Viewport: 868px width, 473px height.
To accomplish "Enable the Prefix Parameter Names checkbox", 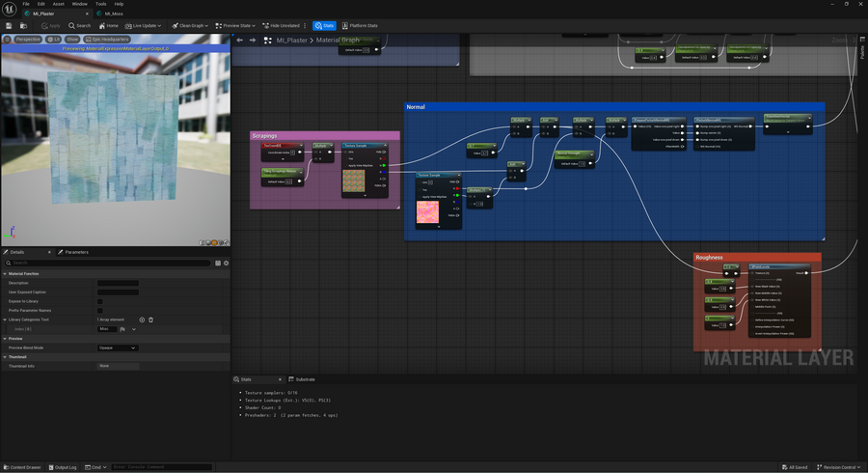I will (x=100, y=310).
